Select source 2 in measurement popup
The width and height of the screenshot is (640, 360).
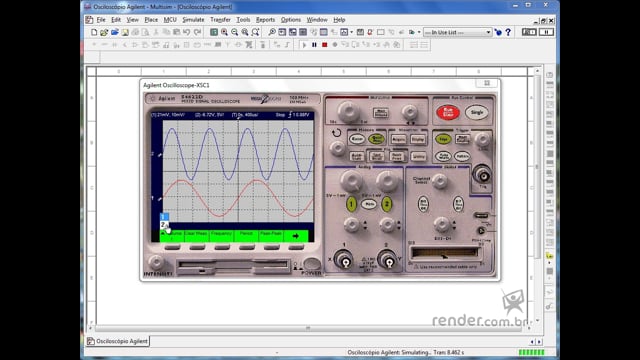tap(164, 224)
